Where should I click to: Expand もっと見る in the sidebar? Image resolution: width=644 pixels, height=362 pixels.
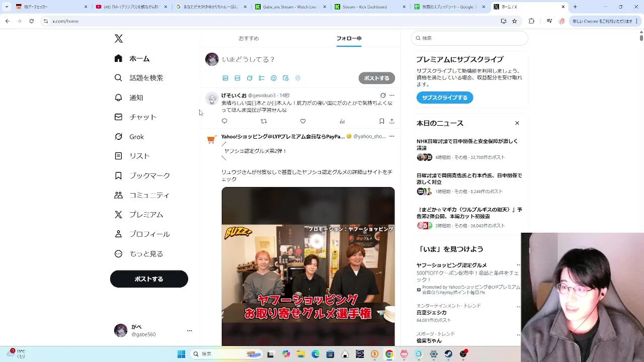pyautogui.click(x=138, y=254)
